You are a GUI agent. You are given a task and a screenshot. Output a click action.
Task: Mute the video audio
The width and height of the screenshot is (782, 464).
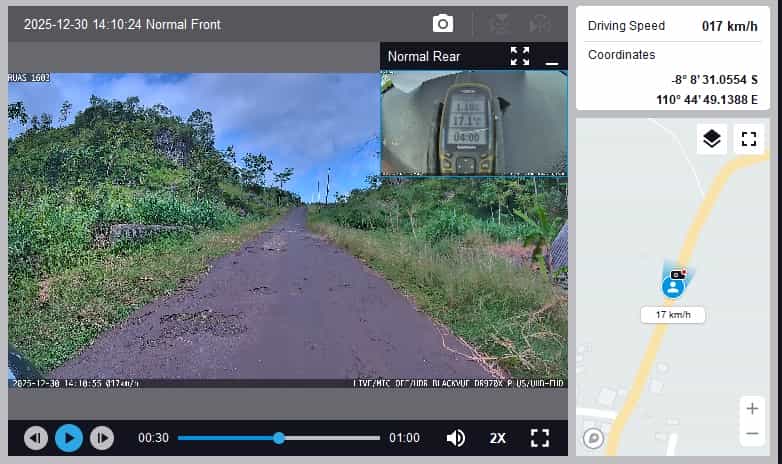[x=456, y=438]
